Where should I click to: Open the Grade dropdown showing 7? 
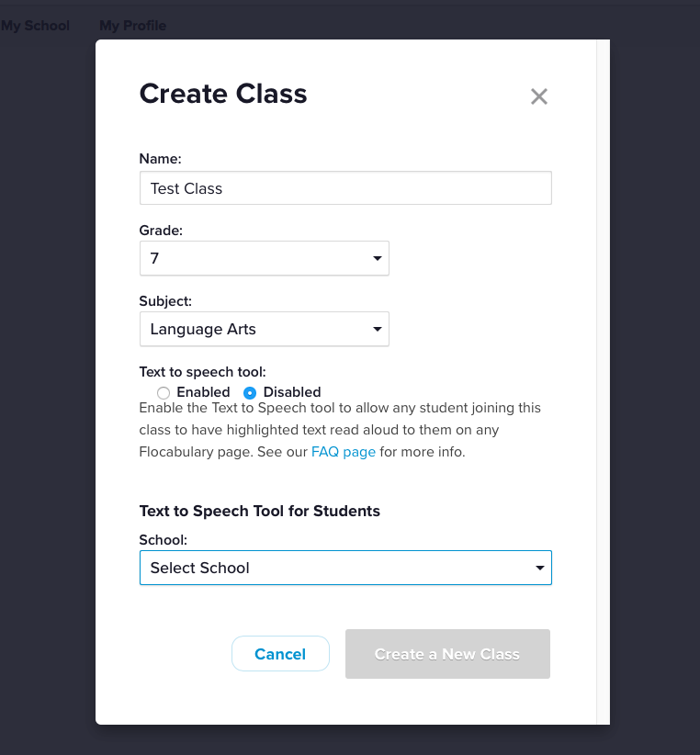[264, 259]
